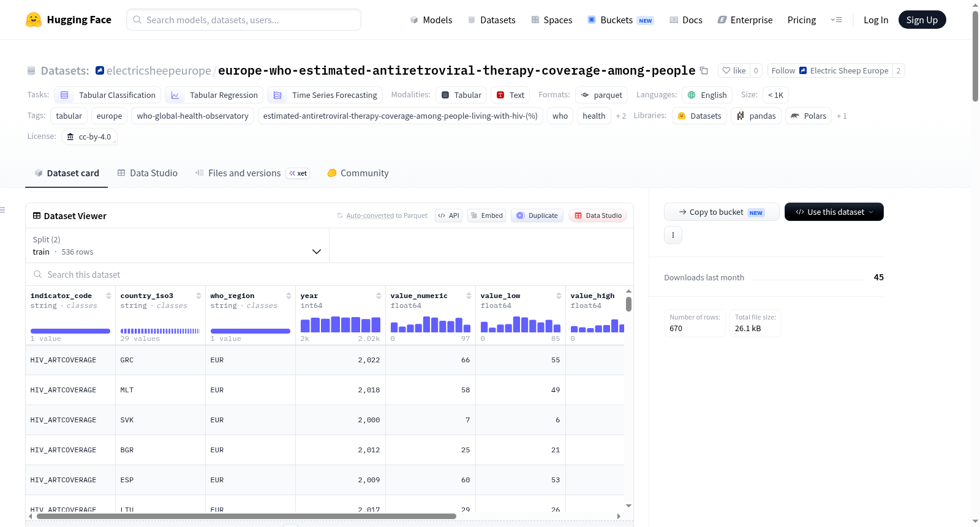The image size is (980, 527).
Task: Open the Data Studio tab
Action: tap(148, 173)
